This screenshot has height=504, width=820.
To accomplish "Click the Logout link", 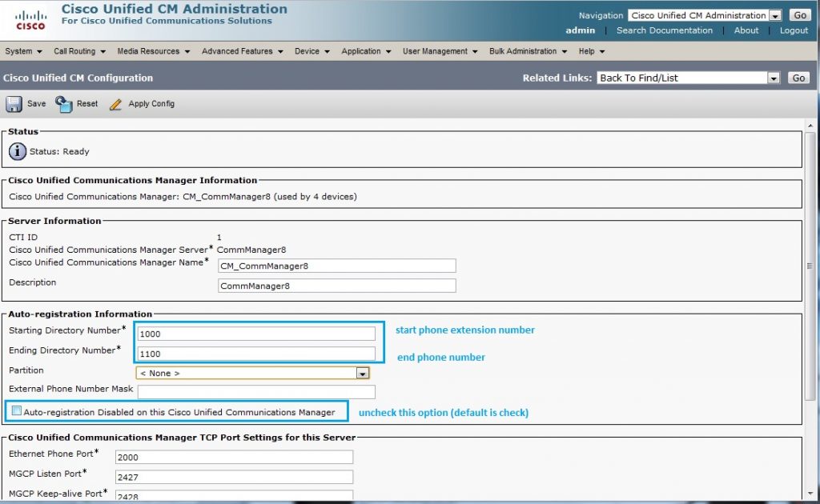I will point(794,30).
